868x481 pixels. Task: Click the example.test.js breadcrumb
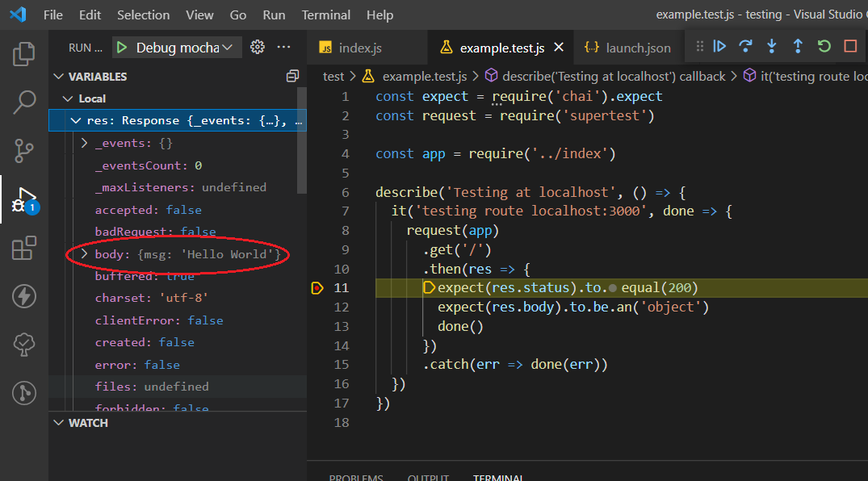(x=424, y=77)
